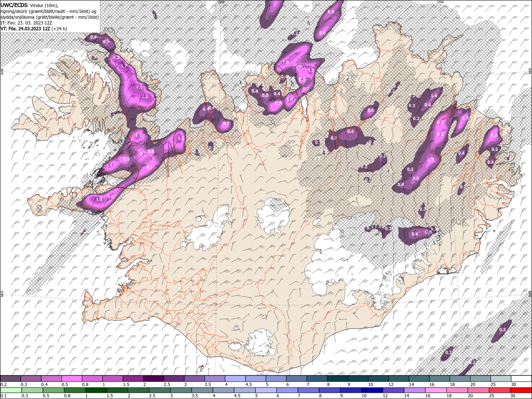Click the '15W' longitude label at top
This screenshot has height=399, width=532.
440,2
